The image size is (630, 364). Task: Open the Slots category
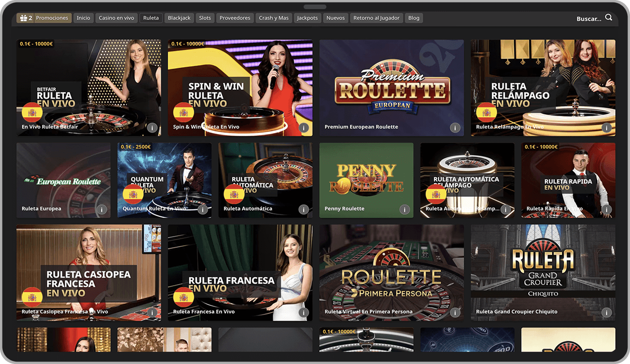(x=205, y=18)
